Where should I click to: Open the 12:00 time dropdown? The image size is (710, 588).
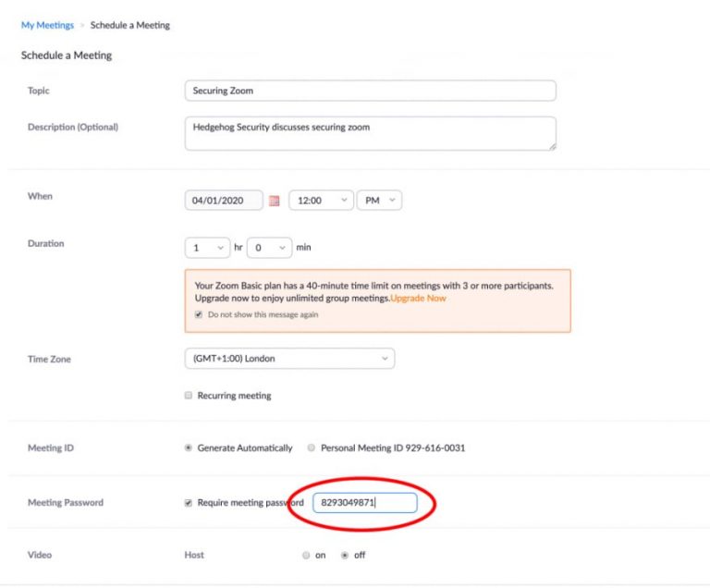pos(321,201)
